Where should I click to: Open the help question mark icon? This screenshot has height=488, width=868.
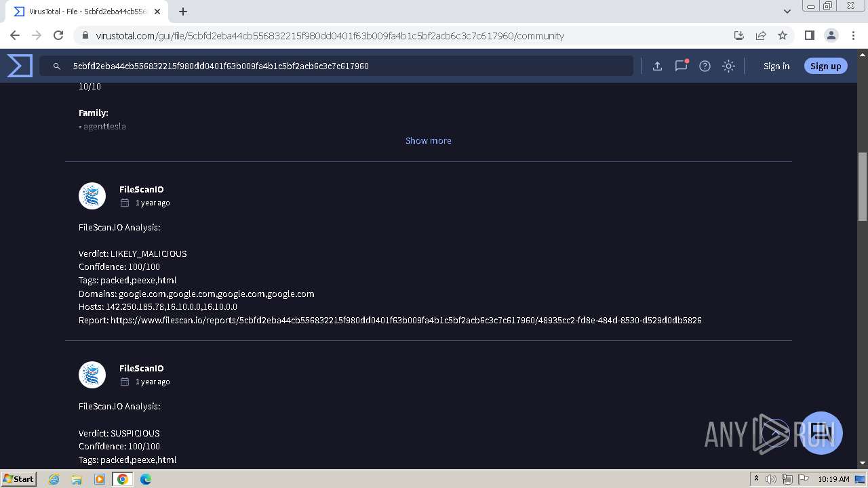pos(705,66)
